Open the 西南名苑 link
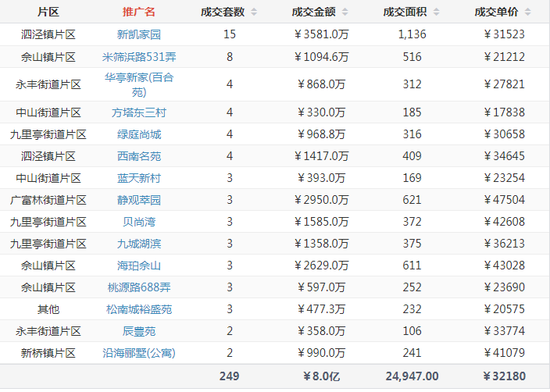 pos(139,156)
